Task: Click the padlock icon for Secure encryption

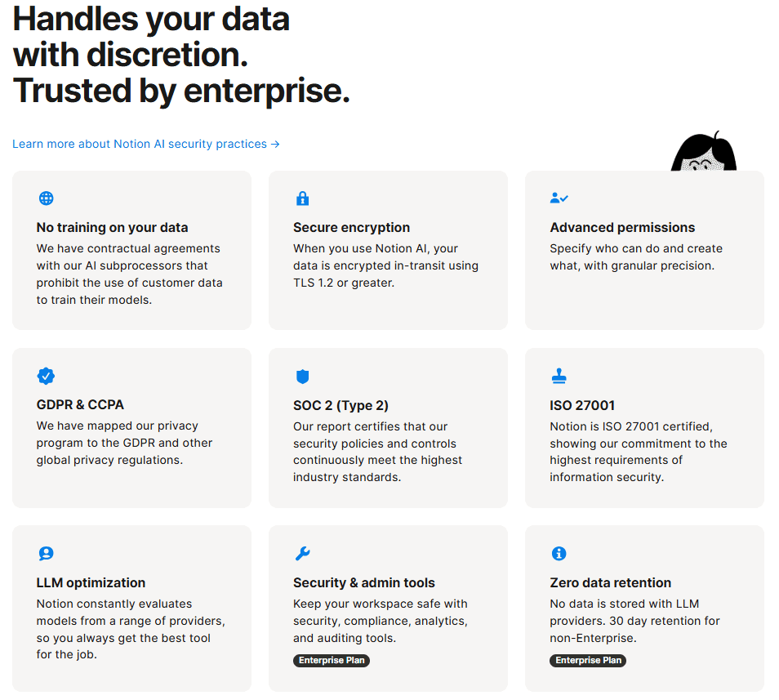Action: click(x=302, y=198)
